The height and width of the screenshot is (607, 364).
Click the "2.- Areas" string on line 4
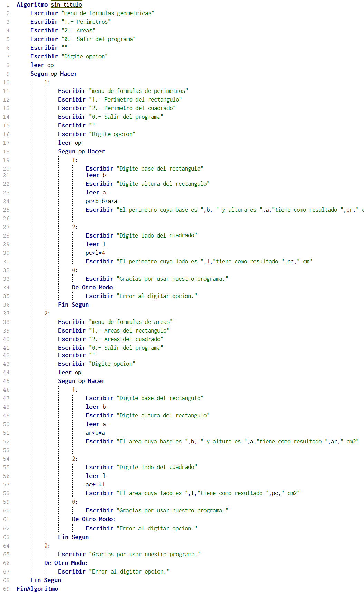click(78, 30)
